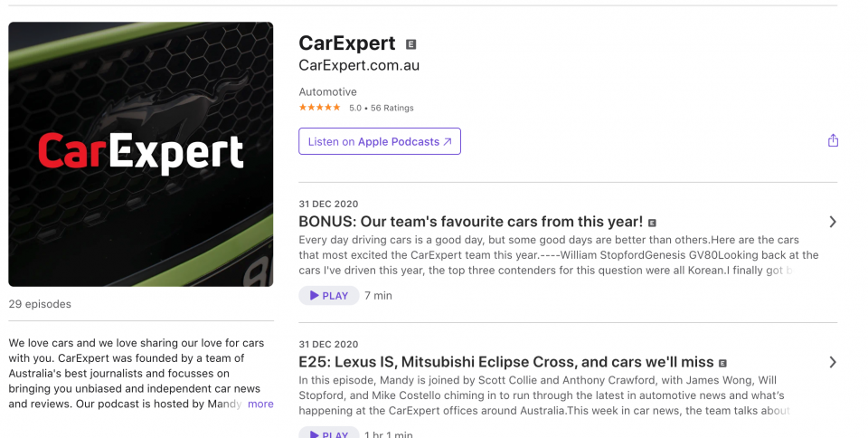Viewport: 868px width, 438px height.
Task: Click the explicit badge on the BONUS episode
Action: 652,223
